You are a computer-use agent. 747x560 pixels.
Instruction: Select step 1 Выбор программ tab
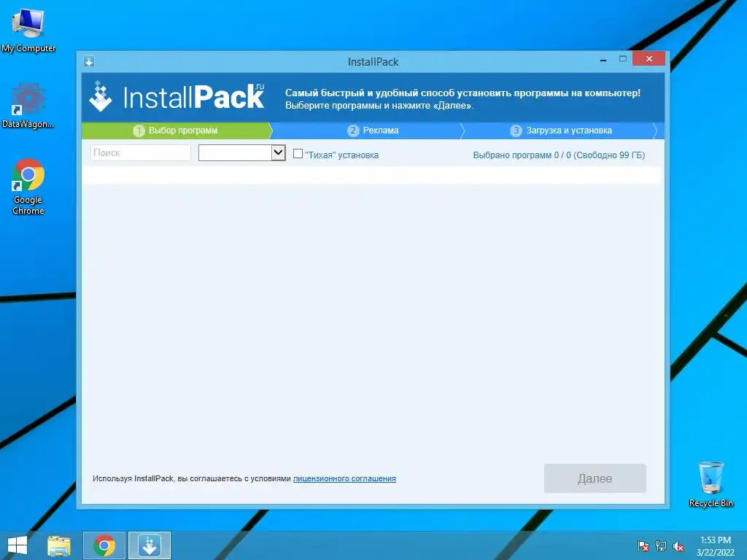(176, 131)
